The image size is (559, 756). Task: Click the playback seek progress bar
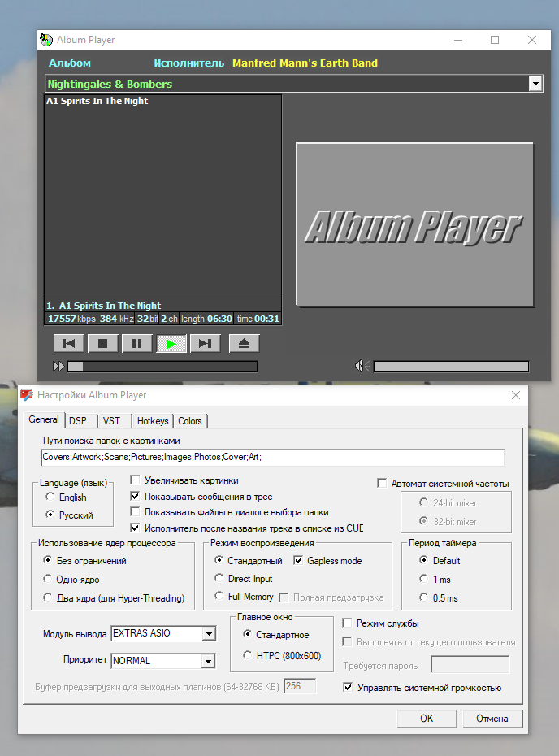(x=162, y=367)
